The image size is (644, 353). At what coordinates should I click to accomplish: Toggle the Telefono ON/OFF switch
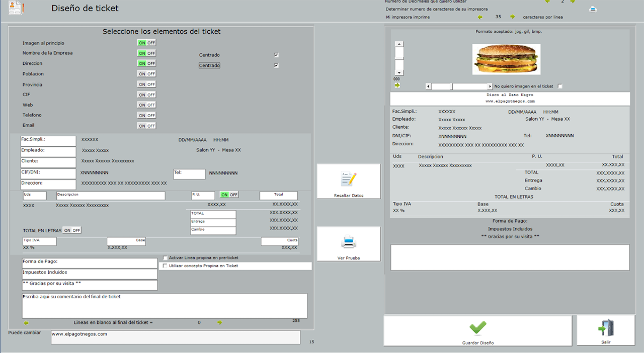pyautogui.click(x=146, y=115)
